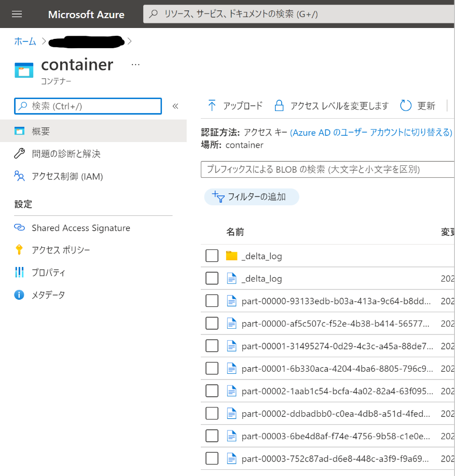Click the key icon for access policy
Viewport: 455px width, 476px height.
point(19,249)
